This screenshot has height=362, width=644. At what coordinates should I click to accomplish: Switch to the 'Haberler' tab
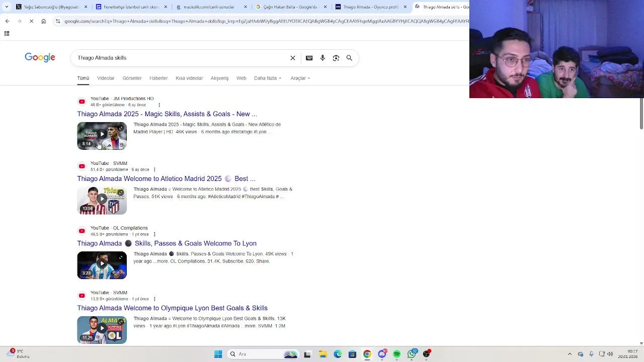tap(158, 78)
